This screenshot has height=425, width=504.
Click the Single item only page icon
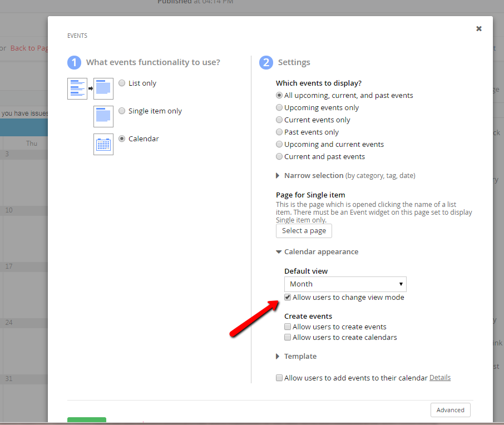pos(103,116)
